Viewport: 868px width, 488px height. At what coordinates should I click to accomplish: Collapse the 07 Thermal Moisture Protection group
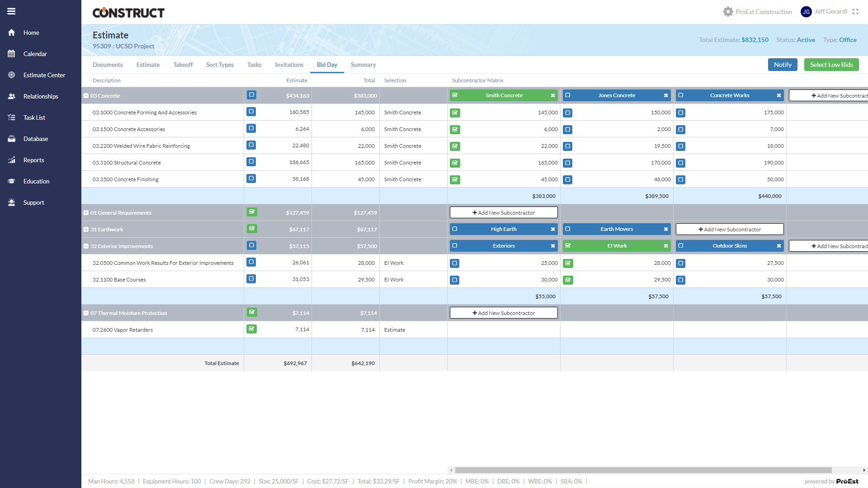(x=86, y=312)
